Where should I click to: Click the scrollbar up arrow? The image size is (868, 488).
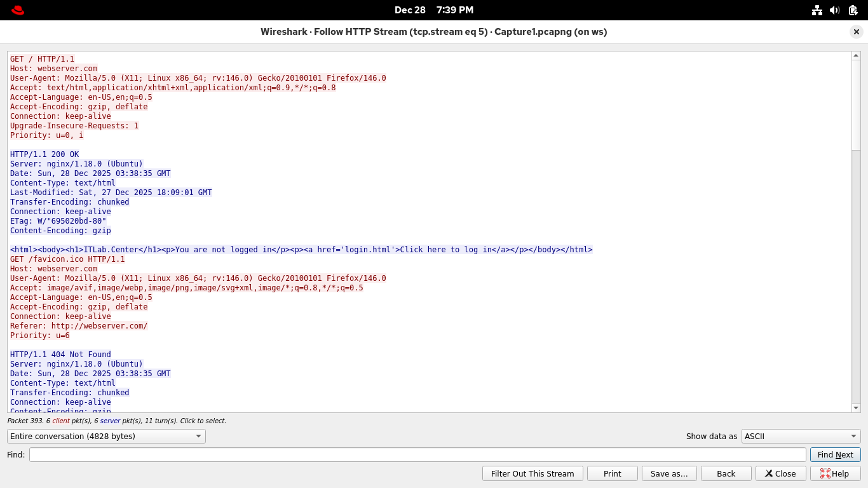(x=856, y=56)
